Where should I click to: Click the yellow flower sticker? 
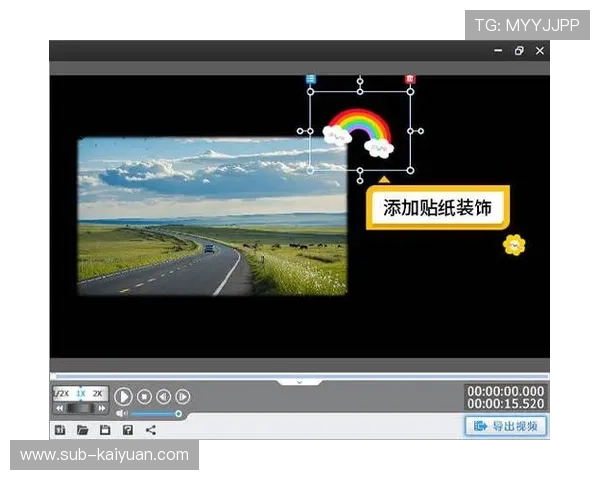514,245
